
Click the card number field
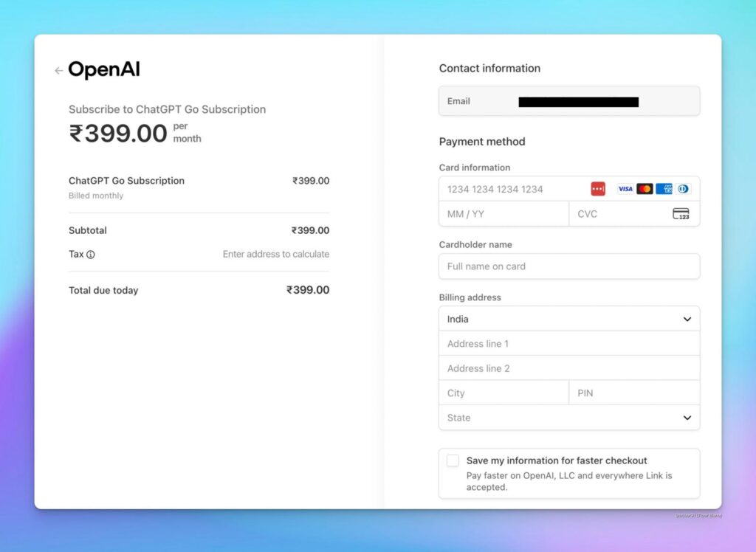(x=513, y=189)
